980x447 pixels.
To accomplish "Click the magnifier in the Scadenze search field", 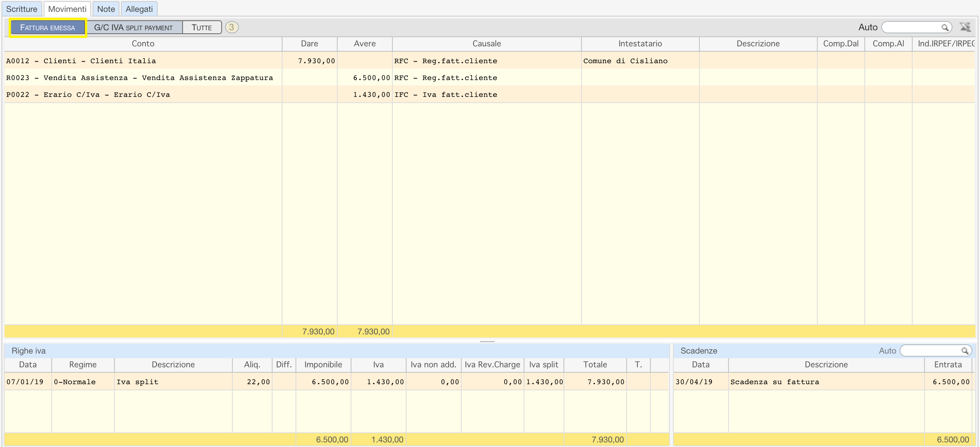I will pos(964,351).
